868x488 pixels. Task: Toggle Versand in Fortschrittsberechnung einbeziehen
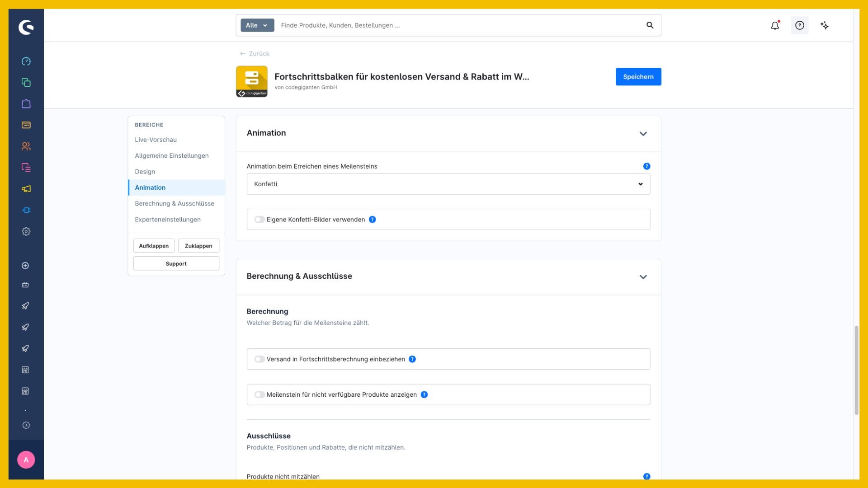(x=259, y=359)
